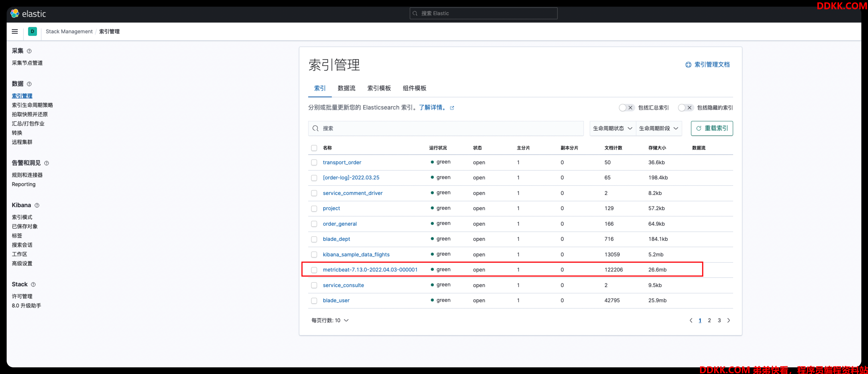Click the 索引管理文档 help icon
The width and height of the screenshot is (868, 374).
[688, 65]
